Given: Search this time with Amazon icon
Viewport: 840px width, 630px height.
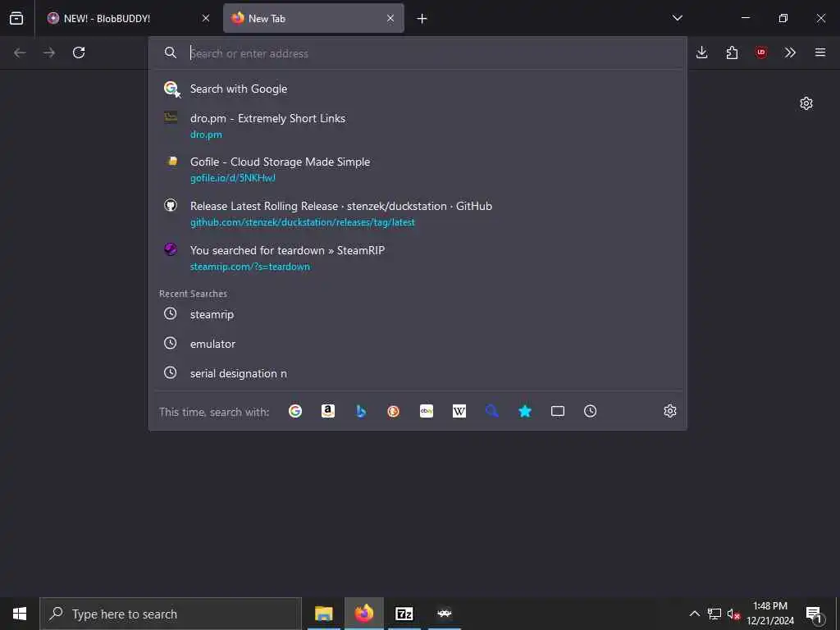Looking at the screenshot, I should pos(328,411).
